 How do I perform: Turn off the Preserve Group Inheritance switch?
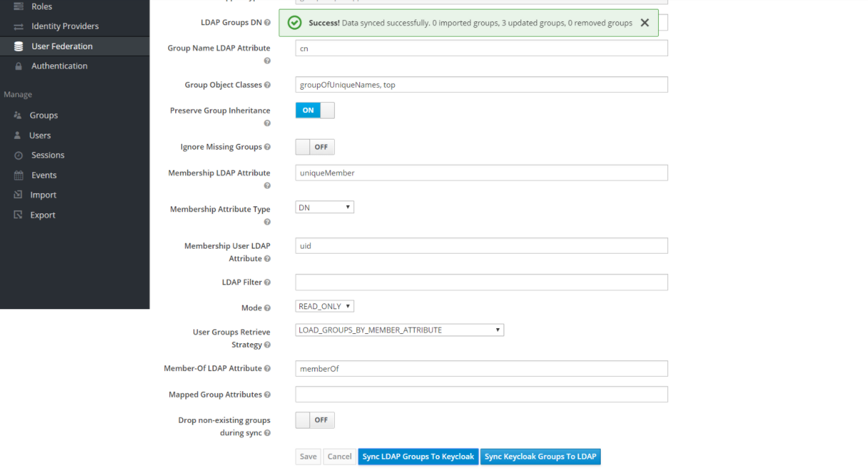tap(315, 110)
